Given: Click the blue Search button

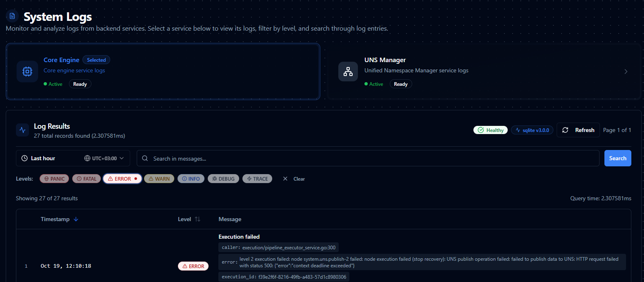Looking at the screenshot, I should point(617,158).
